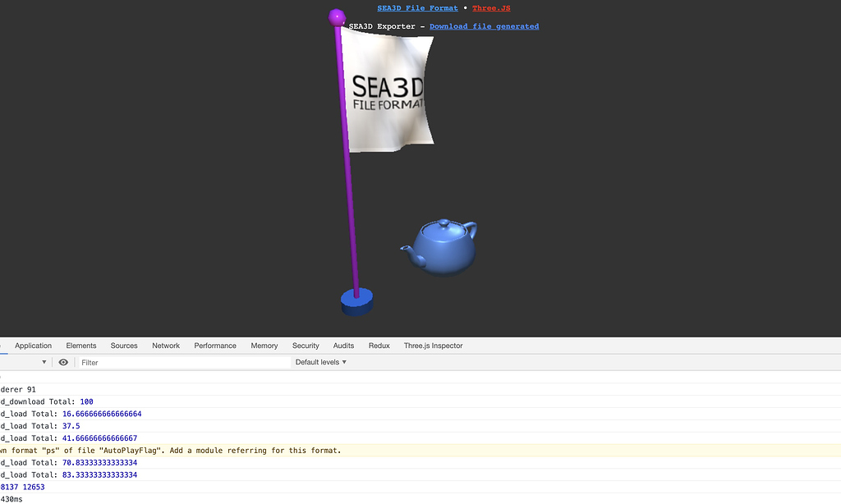Viewport: 841px width, 504px height.
Task: Open the SEA3D File Format link
Action: pos(417,8)
